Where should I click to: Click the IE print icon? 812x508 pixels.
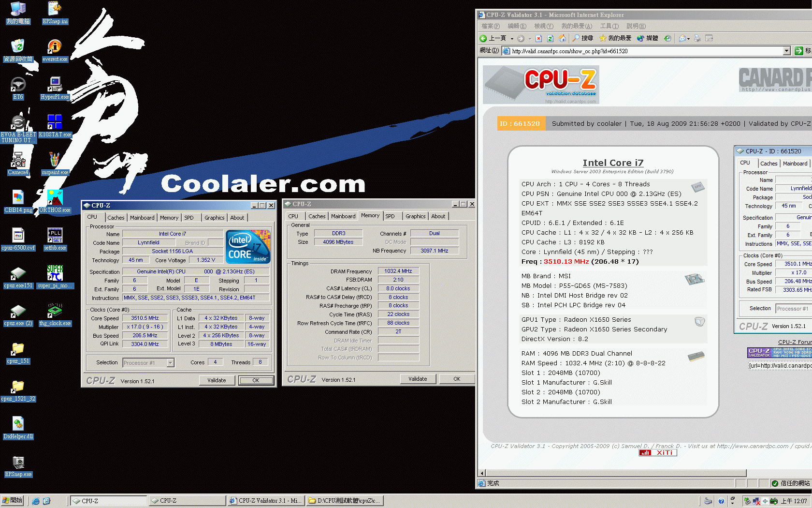click(x=697, y=38)
